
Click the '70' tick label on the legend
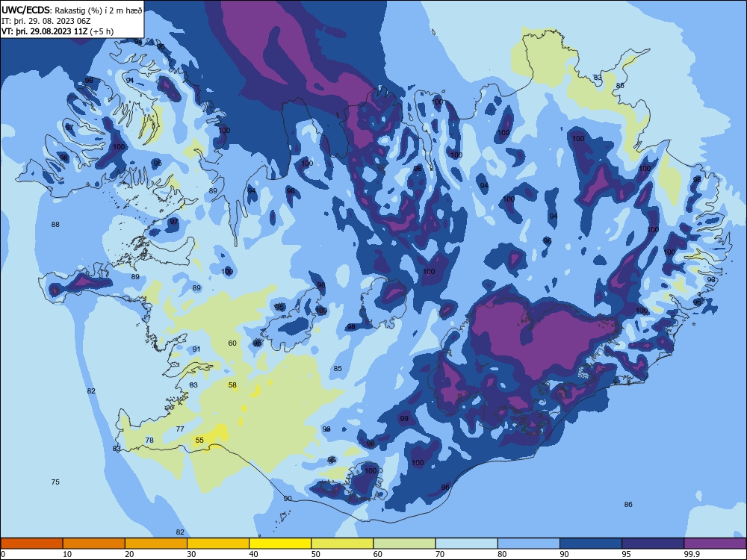coord(440,554)
